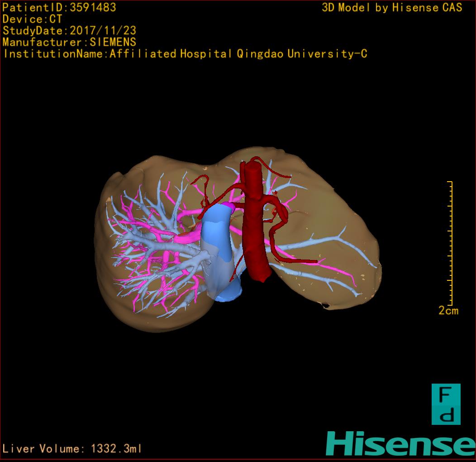This screenshot has height=462, width=476.
Task: Click the cut top end of the aorta
Action: [x=252, y=168]
